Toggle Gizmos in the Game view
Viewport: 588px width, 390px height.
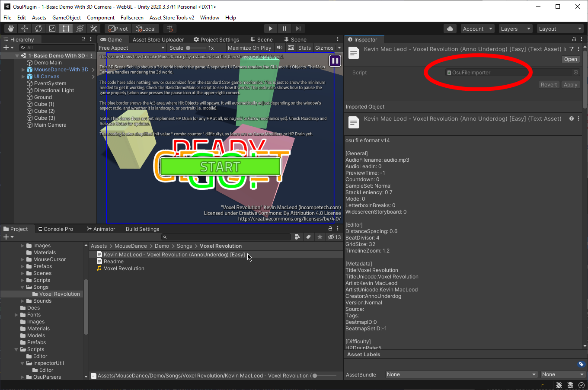click(324, 48)
